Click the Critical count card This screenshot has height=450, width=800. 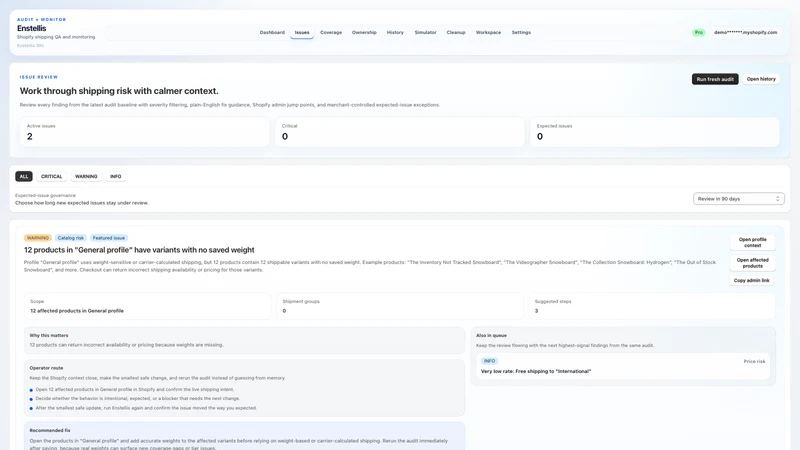(x=399, y=132)
